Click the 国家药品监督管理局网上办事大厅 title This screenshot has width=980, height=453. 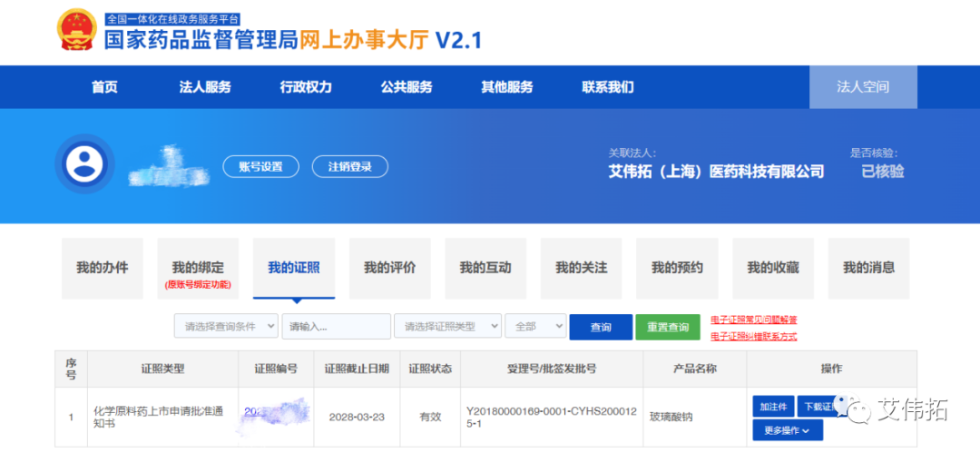pos(265,40)
